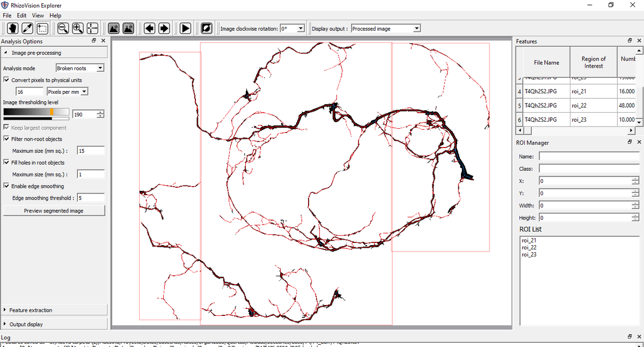Click the second image picture toolbar icon
This screenshot has height=347, width=644.
point(128,28)
